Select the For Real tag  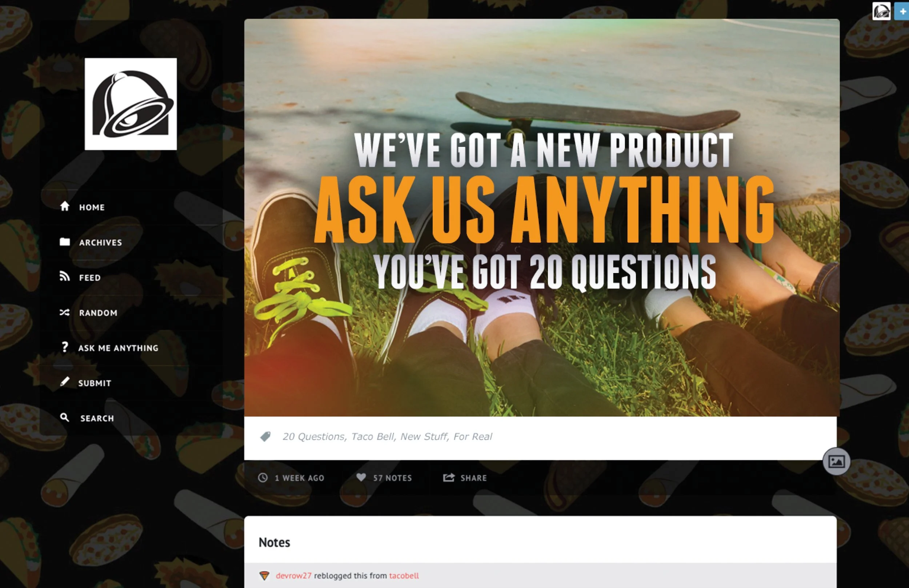tap(472, 436)
